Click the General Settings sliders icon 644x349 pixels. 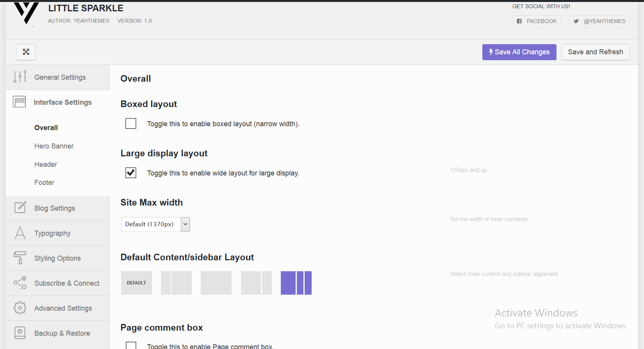[x=20, y=77]
